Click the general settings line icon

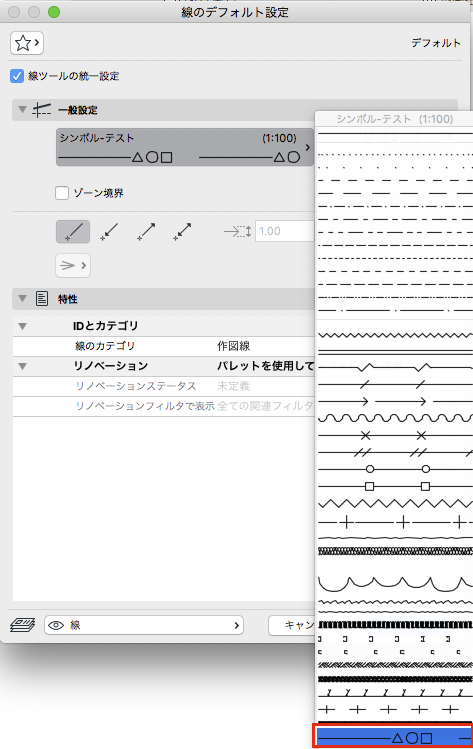point(42,110)
